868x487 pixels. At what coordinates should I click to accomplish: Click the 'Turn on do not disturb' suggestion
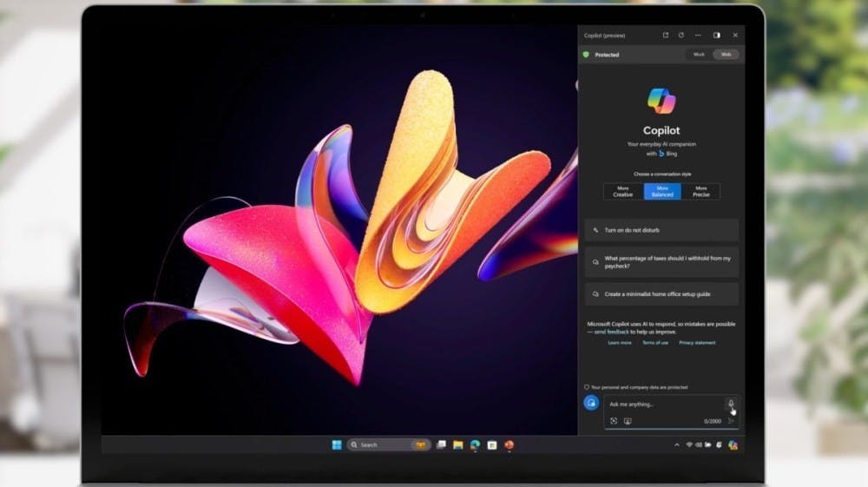(x=661, y=230)
